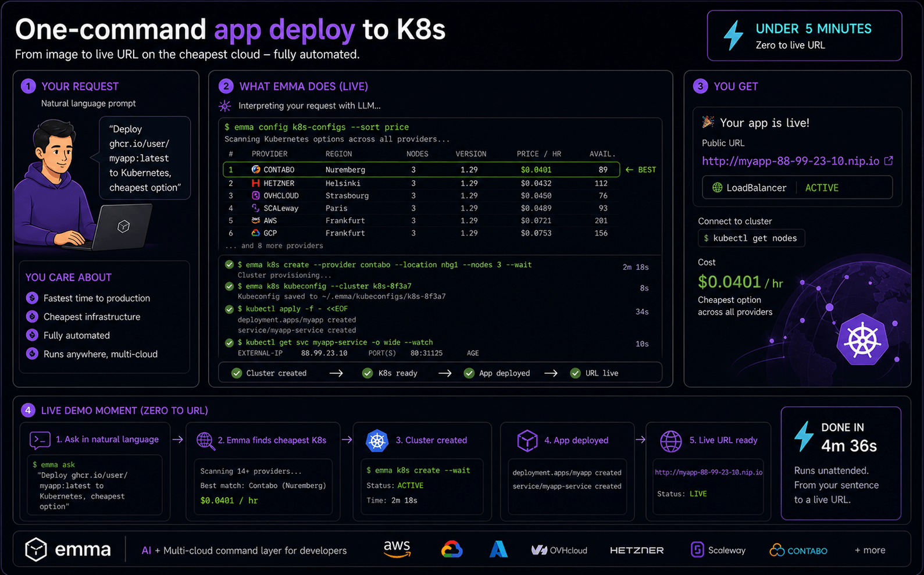Click the large purple Kubernetes hexagon logo
This screenshot has height=575, width=924.
click(862, 340)
